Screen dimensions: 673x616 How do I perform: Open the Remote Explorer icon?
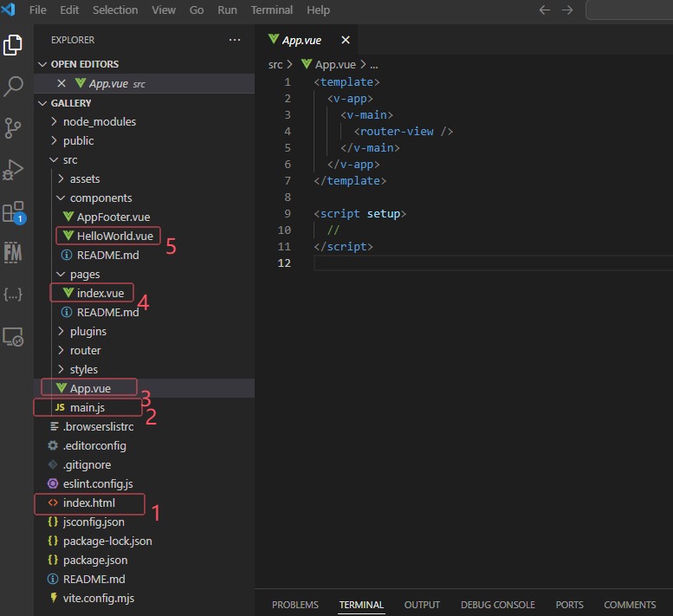[13, 337]
